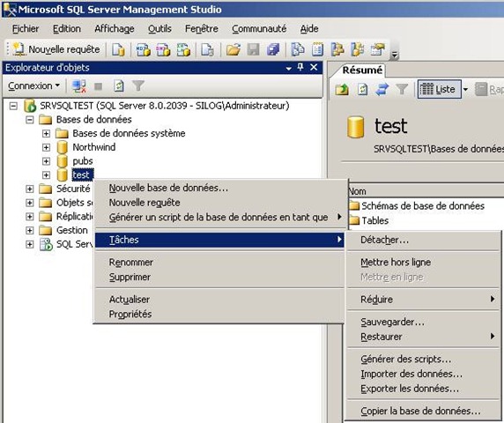Click the Liste view button
This screenshot has width=504, height=423.
439,89
